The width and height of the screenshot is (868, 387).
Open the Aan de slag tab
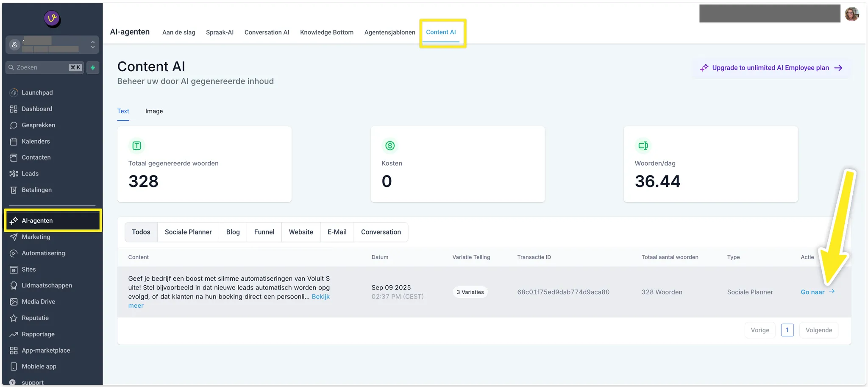tap(179, 32)
